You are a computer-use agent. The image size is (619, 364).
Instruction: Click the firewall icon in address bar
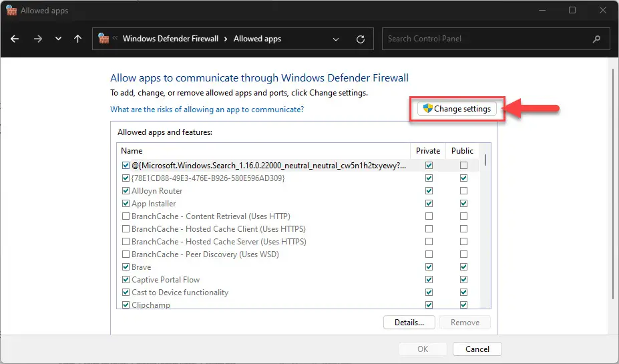pyautogui.click(x=104, y=39)
